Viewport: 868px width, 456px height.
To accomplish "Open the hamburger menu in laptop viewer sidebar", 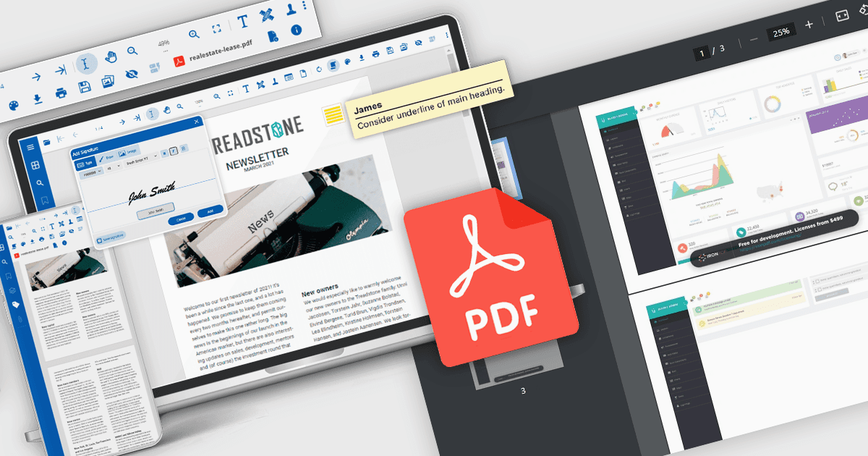I will pos(30,147).
